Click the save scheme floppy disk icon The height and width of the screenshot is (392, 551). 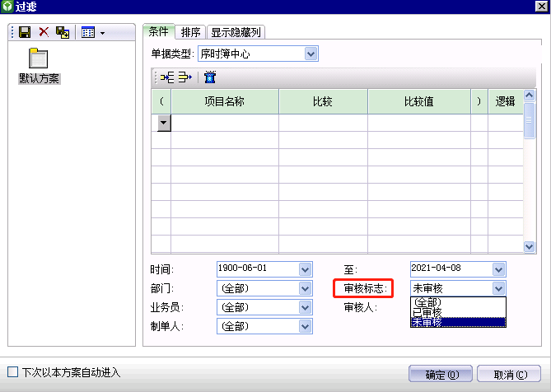pos(25,32)
